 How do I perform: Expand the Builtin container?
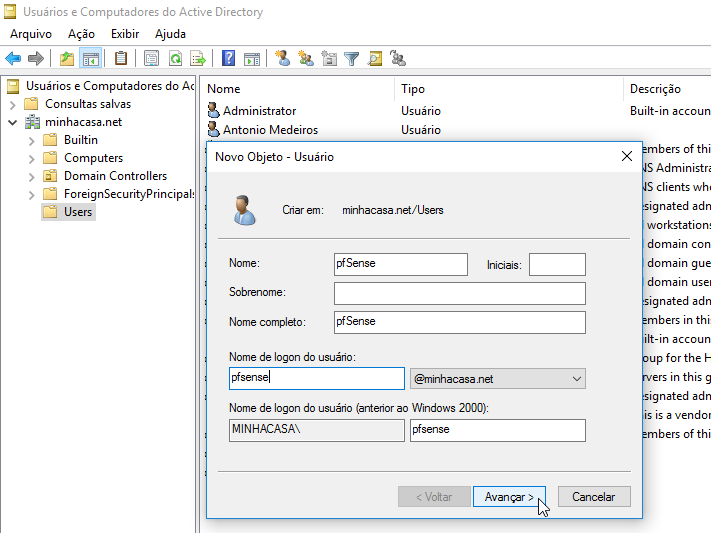(31, 140)
